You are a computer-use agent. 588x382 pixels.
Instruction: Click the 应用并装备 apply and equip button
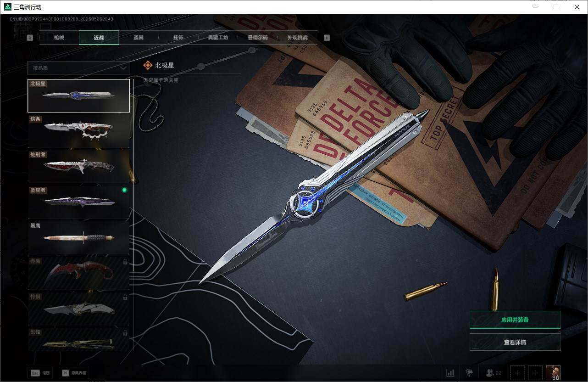515,320
